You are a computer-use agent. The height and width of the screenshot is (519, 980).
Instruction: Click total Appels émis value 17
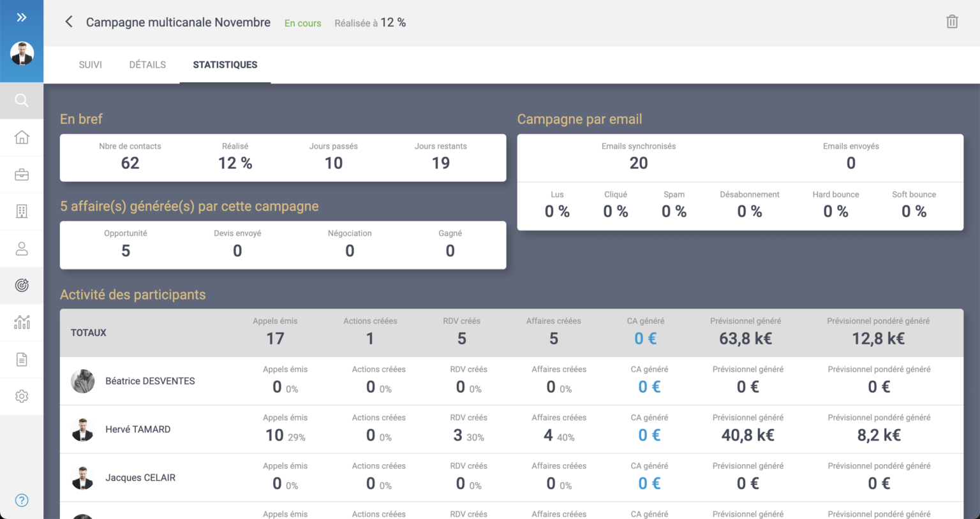pyautogui.click(x=275, y=339)
